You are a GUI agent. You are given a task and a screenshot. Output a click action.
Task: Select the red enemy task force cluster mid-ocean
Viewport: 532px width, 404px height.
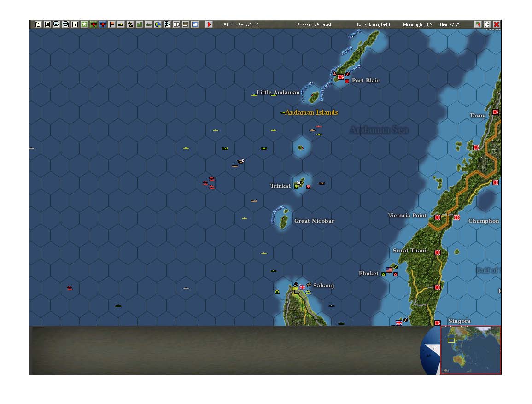coord(209,183)
